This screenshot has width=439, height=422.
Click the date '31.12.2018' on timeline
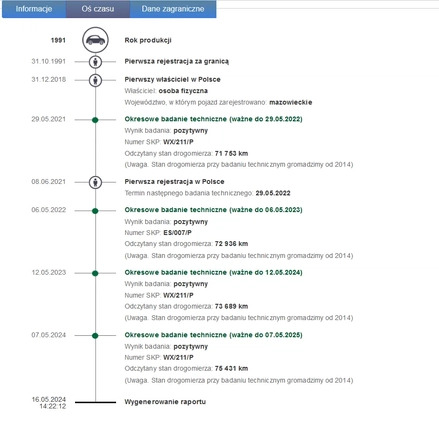49,79
